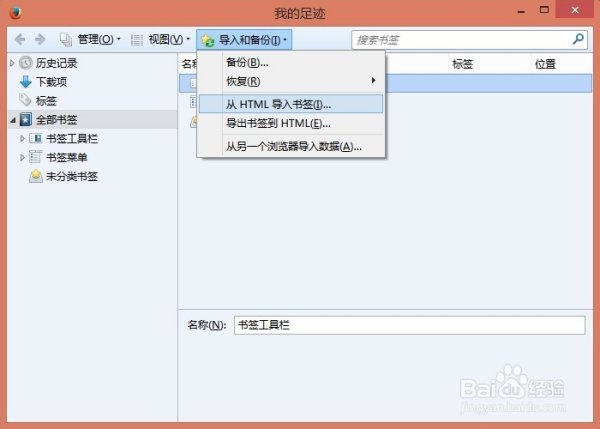Click the 全部书签 star icon
Image resolution: width=600 pixels, height=429 pixels.
pyautogui.click(x=26, y=119)
